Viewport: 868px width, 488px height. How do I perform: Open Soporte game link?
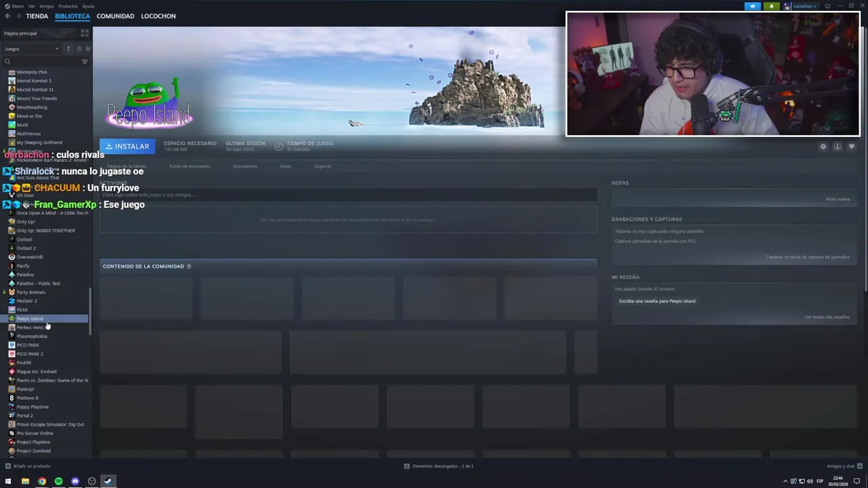click(323, 166)
